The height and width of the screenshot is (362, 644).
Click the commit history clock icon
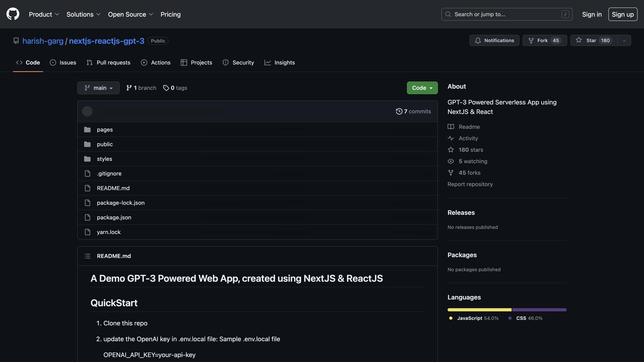(399, 111)
